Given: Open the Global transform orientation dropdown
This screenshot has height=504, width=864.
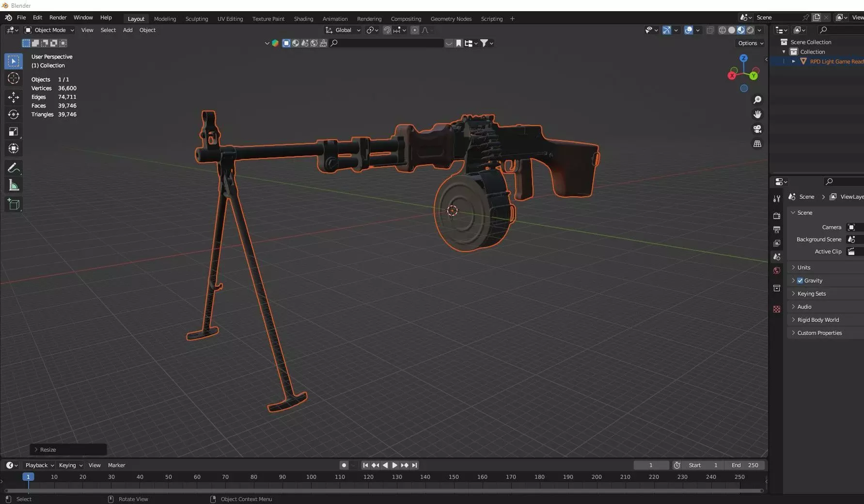Looking at the screenshot, I should [343, 30].
